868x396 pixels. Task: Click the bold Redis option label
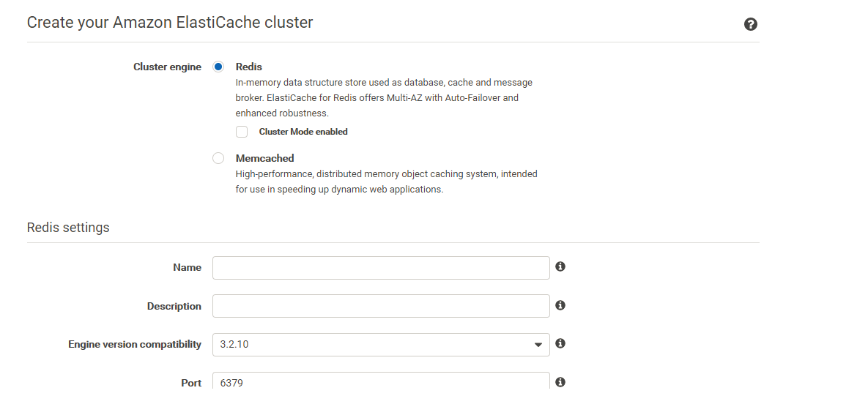(248, 67)
